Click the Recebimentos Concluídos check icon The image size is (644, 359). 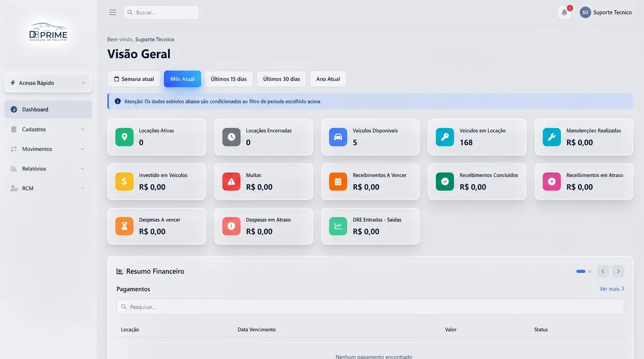445,181
